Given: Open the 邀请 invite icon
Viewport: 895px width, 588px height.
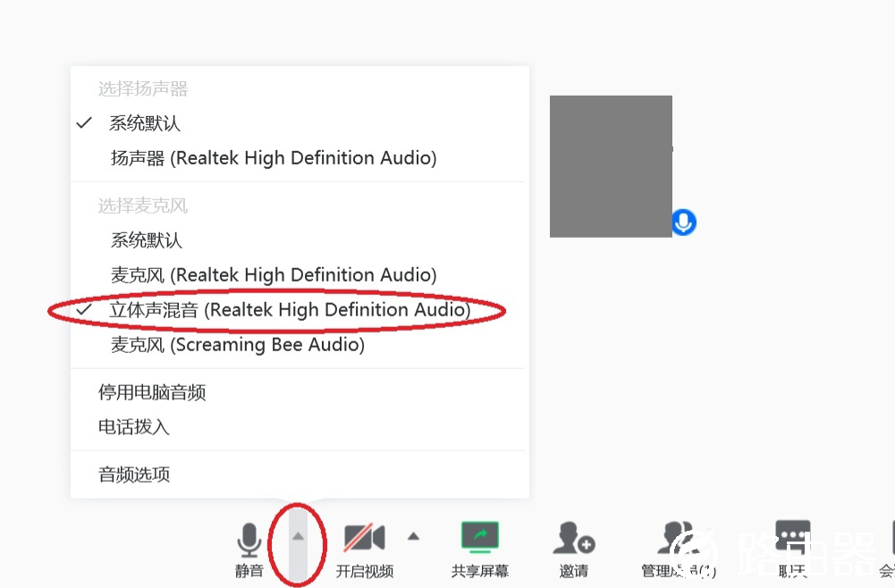Looking at the screenshot, I should click(x=573, y=539).
